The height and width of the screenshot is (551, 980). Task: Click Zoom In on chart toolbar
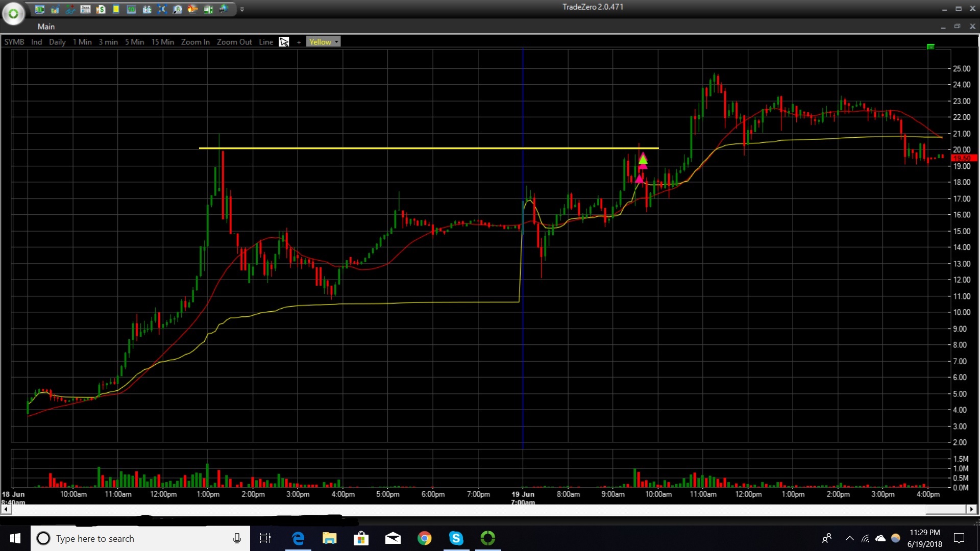195,42
